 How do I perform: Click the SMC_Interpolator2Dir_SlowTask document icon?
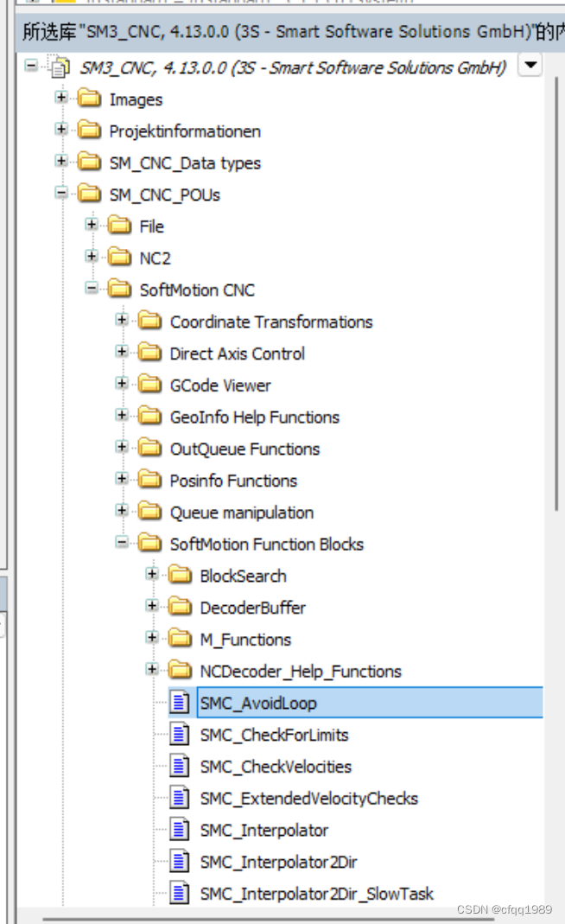180,893
